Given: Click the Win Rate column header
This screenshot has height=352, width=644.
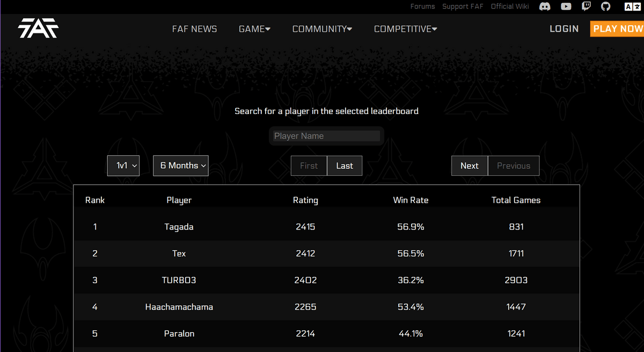Looking at the screenshot, I should click(411, 200).
